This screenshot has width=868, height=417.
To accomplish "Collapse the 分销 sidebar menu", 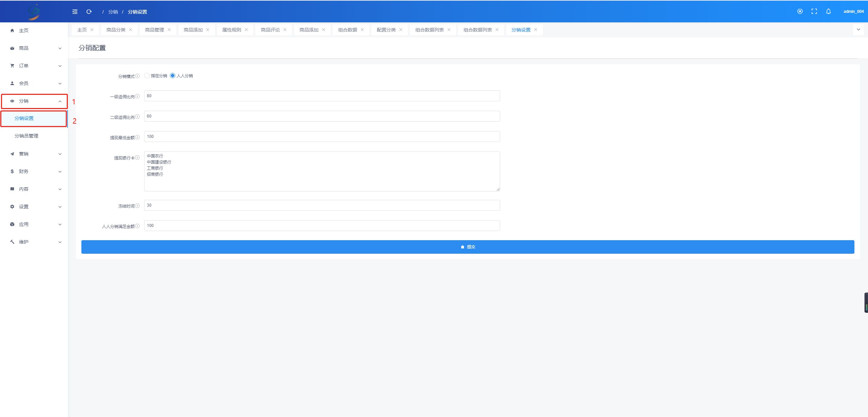I will tap(34, 101).
